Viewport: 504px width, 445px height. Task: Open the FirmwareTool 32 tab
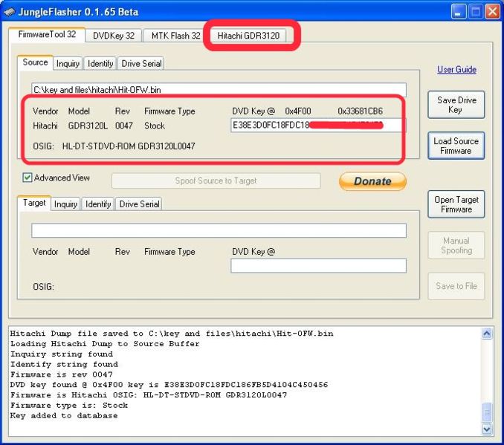[47, 34]
